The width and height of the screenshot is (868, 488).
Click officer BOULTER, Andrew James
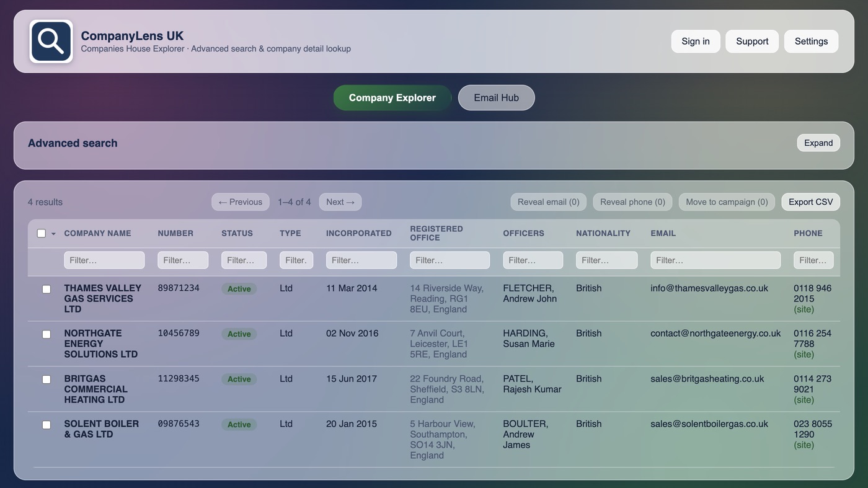click(526, 434)
